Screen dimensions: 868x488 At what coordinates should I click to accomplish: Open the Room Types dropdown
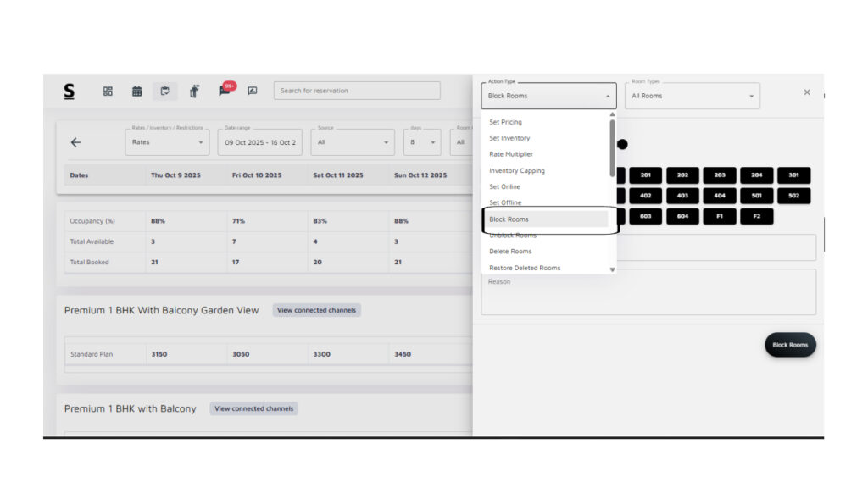point(692,96)
